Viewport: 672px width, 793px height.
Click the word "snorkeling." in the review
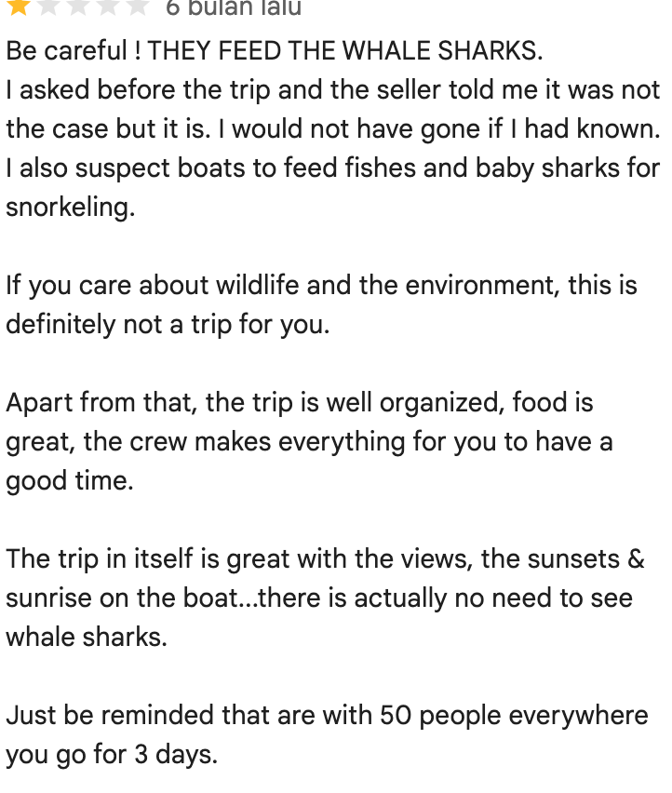click(71, 208)
